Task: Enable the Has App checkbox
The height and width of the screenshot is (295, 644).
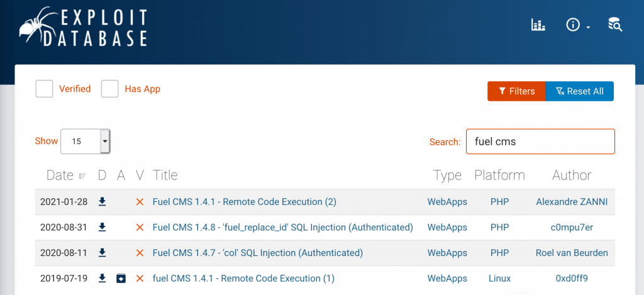Action: click(x=109, y=89)
